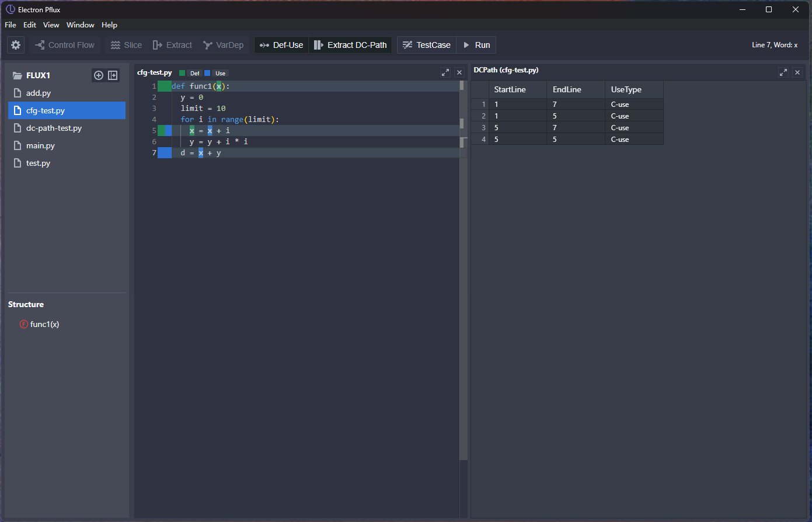This screenshot has width=812, height=522.
Task: Click the VarDep toolbar button
Action: (223, 45)
